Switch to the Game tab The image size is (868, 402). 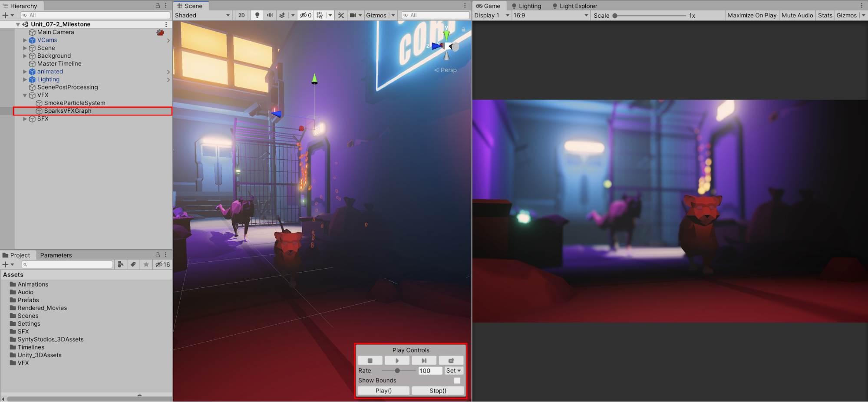[488, 6]
